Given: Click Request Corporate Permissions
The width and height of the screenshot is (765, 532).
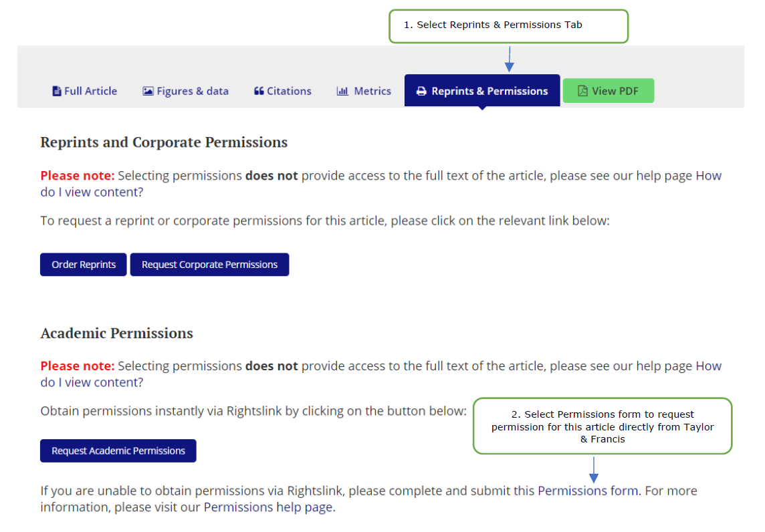Looking at the screenshot, I should click(x=209, y=265).
